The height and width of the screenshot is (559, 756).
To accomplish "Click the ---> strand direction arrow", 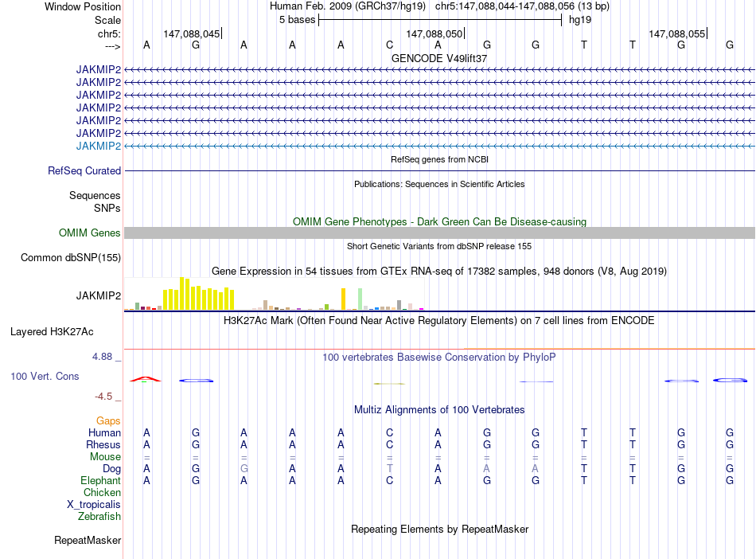I will coord(112,46).
